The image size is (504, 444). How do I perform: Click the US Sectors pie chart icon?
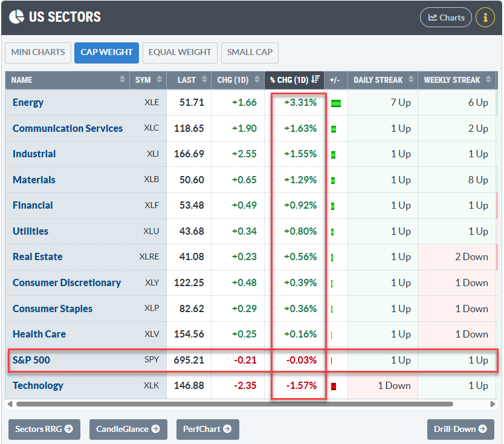click(16, 17)
